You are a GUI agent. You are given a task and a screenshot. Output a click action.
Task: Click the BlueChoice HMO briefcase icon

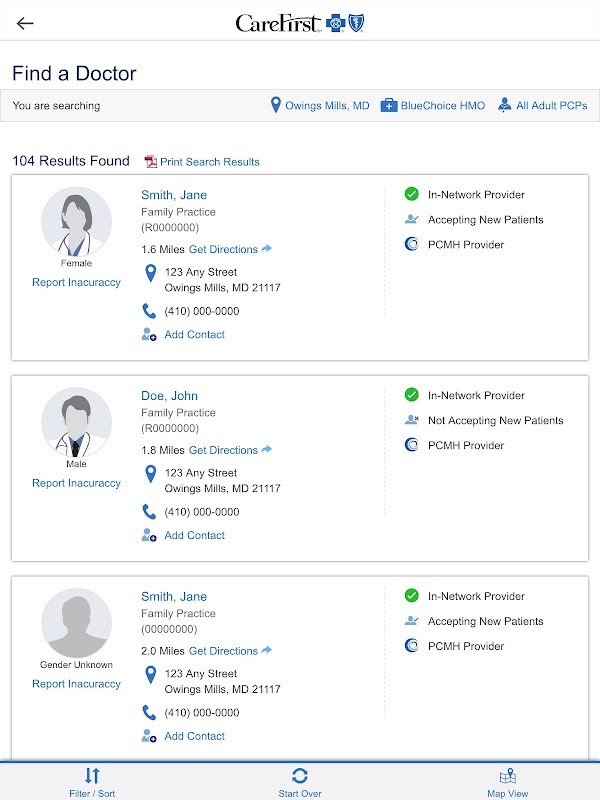click(x=389, y=105)
